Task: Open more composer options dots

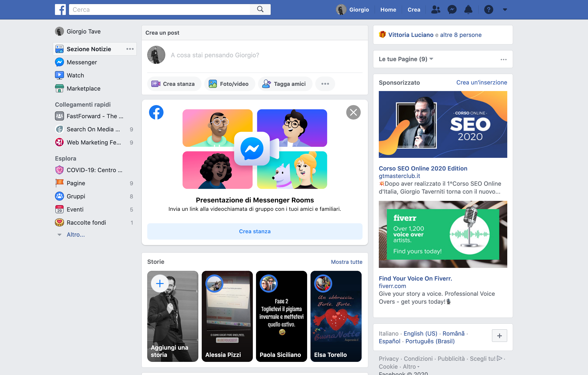Action: (325, 84)
